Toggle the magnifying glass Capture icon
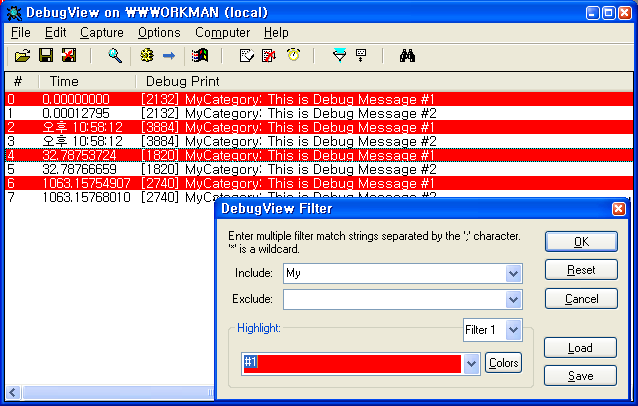The image size is (638, 406). [x=115, y=55]
